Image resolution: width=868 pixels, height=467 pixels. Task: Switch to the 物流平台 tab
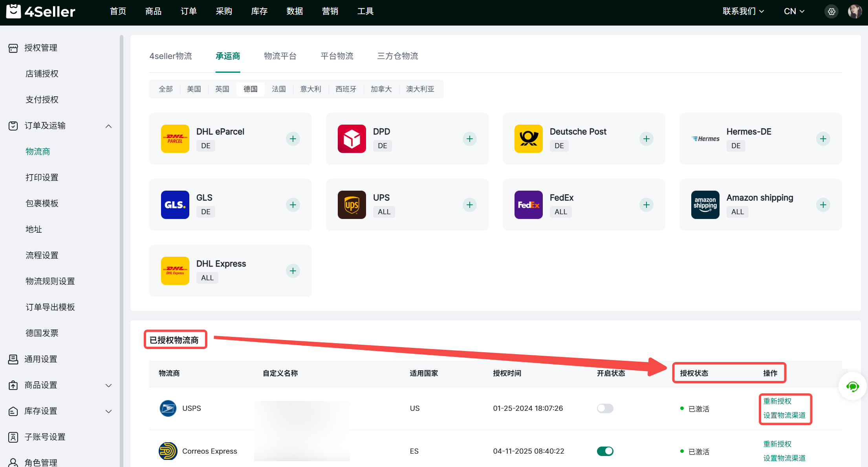[280, 56]
